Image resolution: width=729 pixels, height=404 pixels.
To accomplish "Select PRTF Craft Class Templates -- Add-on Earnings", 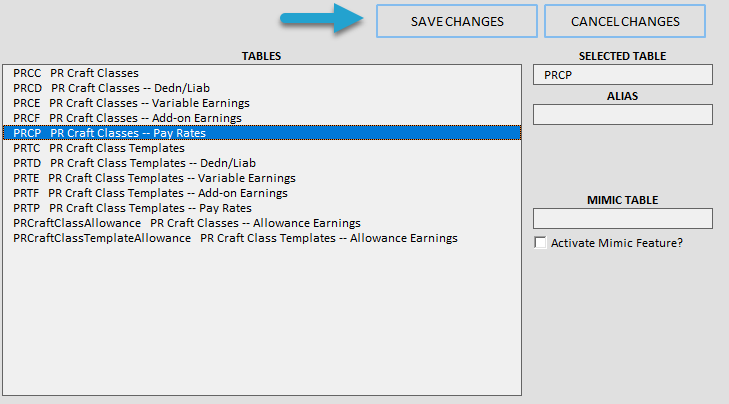I will tap(262, 193).
